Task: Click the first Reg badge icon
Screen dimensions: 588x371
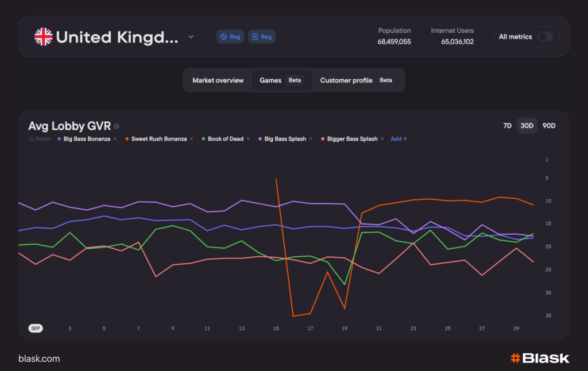Action: click(230, 37)
